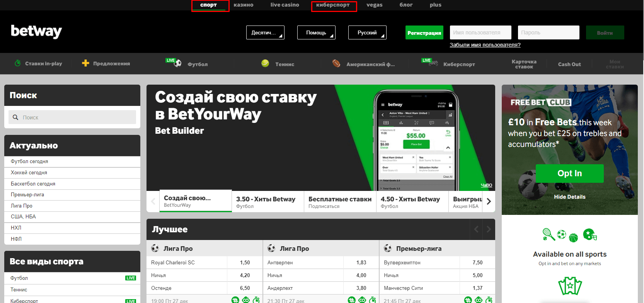Open Баскетбол сегодня in Актуально list

pyautogui.click(x=72, y=184)
